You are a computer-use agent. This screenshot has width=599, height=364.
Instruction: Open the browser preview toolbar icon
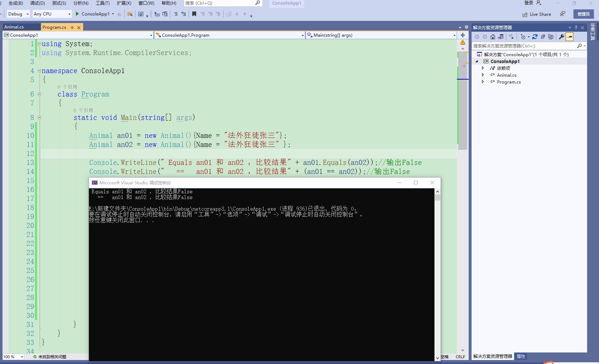[x=141, y=14]
